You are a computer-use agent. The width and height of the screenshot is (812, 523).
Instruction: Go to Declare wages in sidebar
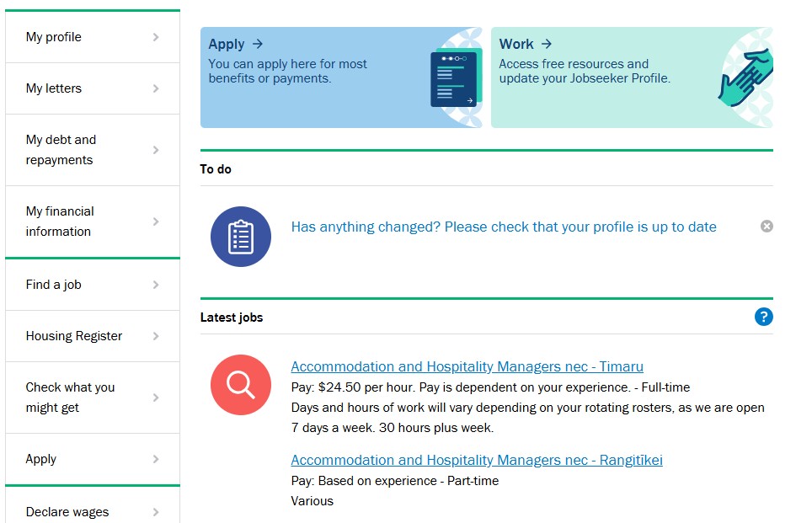click(67, 511)
